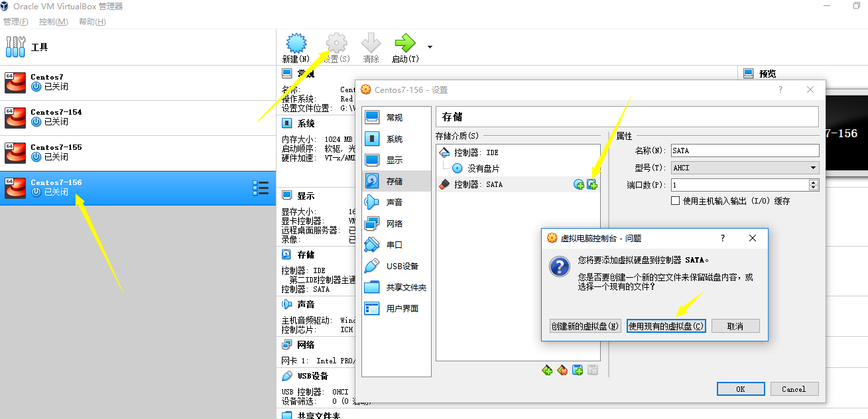Choose 使用现有的虚拟盘(C)
The height and width of the screenshot is (419, 868).
666,326
